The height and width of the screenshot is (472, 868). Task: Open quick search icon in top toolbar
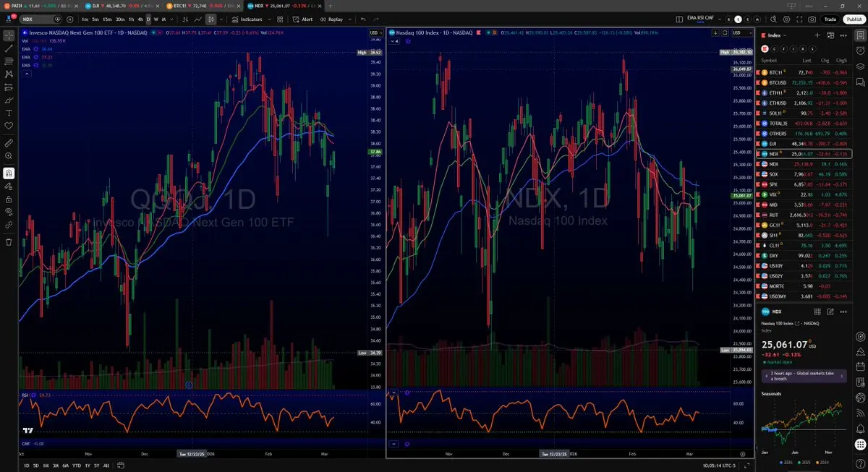[x=773, y=20]
